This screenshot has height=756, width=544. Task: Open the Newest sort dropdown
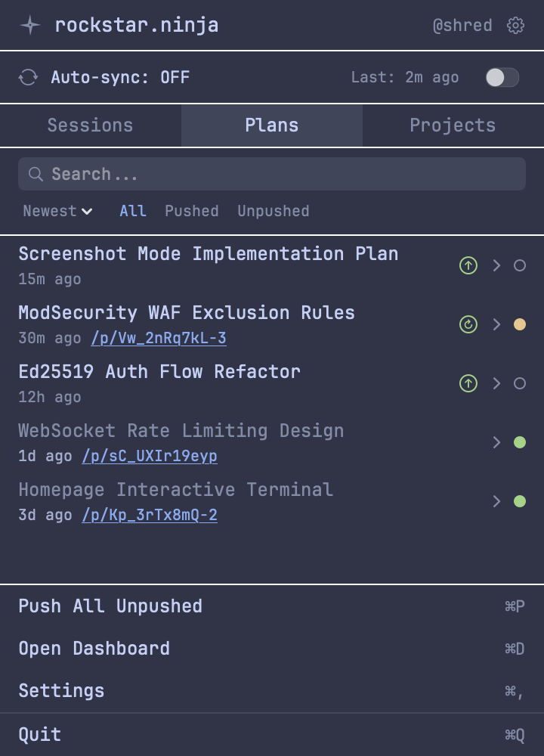tap(56, 211)
